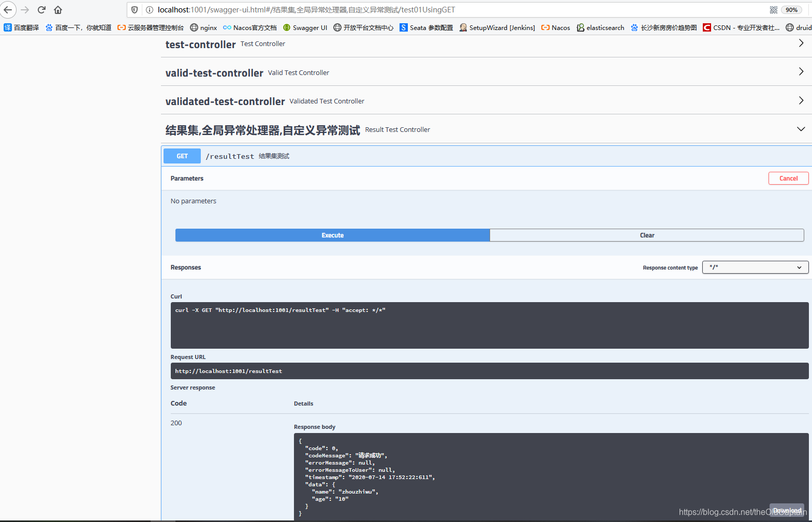The height and width of the screenshot is (522, 812).
Task: Open the nginx bookmark
Action: pos(203,27)
